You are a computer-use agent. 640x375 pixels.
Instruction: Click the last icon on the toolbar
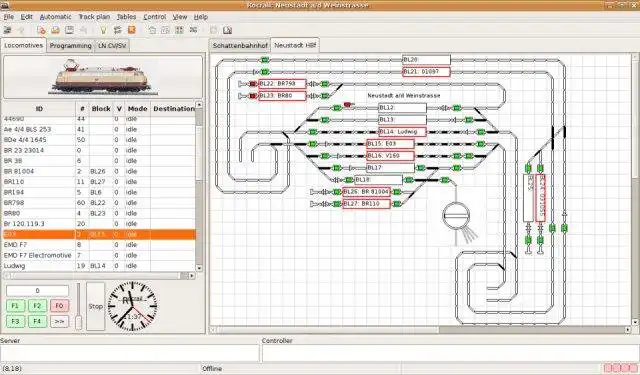coord(227,30)
